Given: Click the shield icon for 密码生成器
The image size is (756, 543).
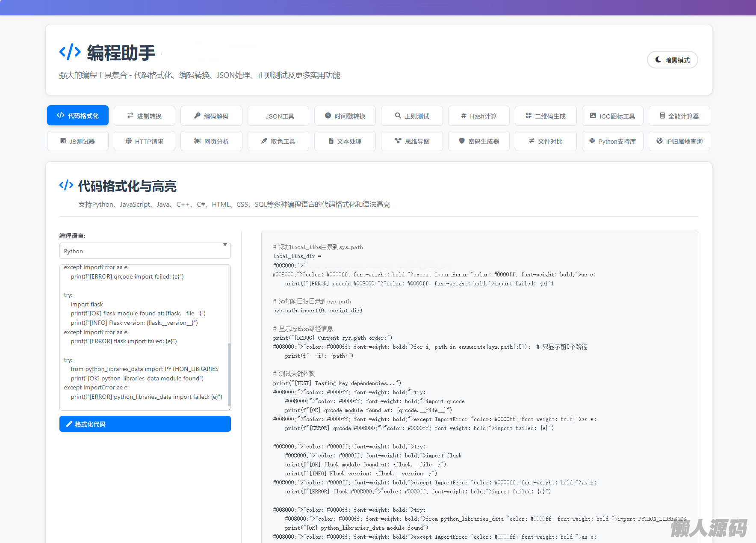Looking at the screenshot, I should pyautogui.click(x=462, y=141).
